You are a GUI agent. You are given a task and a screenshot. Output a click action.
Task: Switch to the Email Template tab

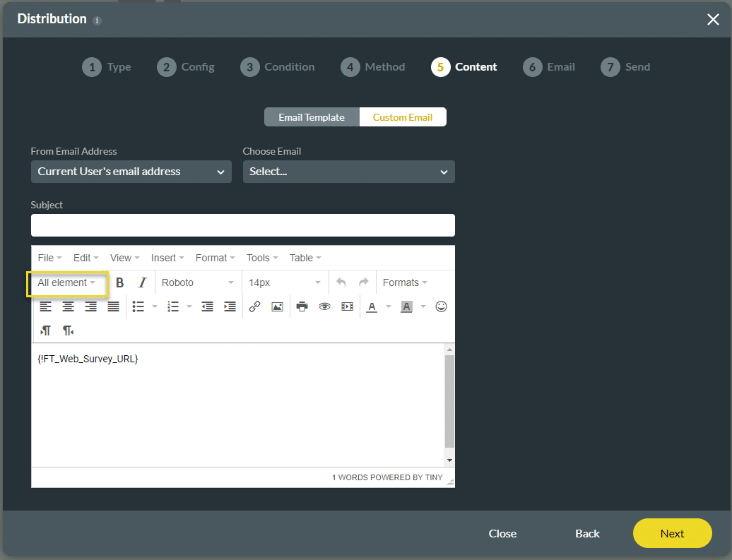point(311,117)
